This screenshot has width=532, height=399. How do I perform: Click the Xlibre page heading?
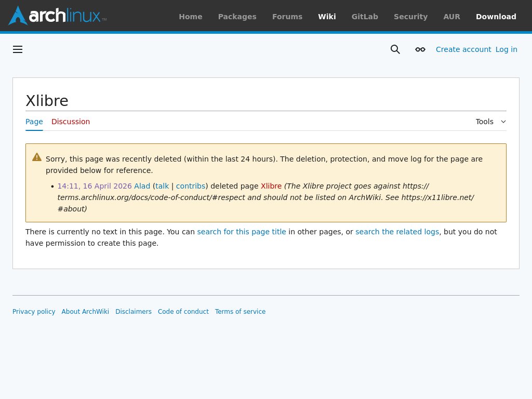click(47, 101)
